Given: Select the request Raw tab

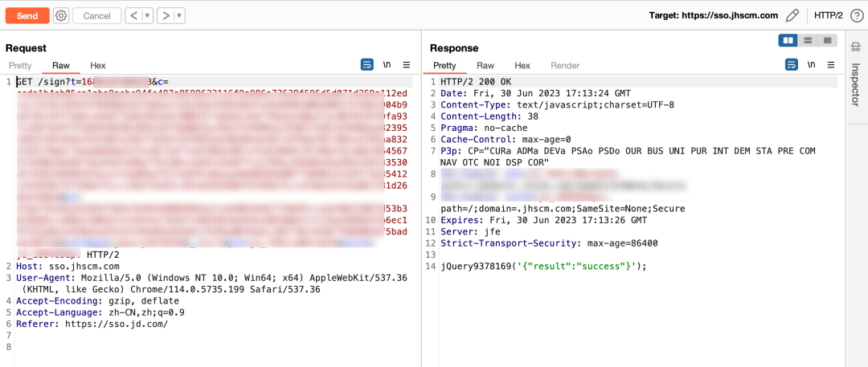Looking at the screenshot, I should pos(61,65).
